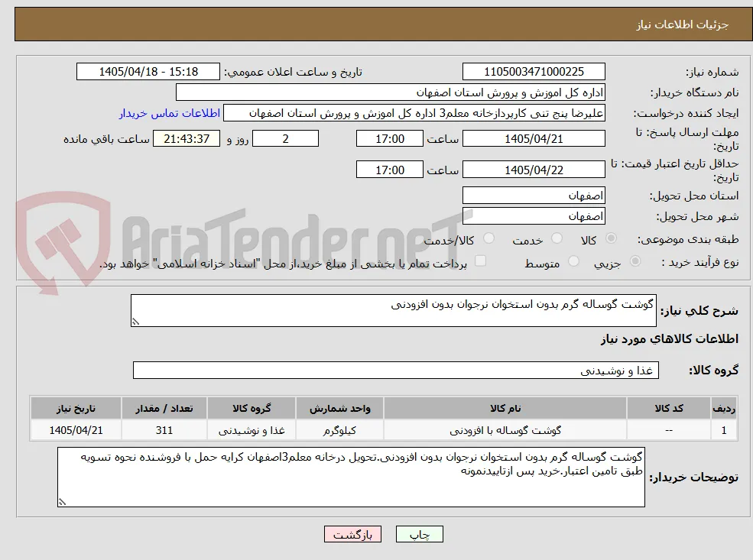Click the response deadline hour 17:00 field
753x560 pixels.
tap(389, 139)
